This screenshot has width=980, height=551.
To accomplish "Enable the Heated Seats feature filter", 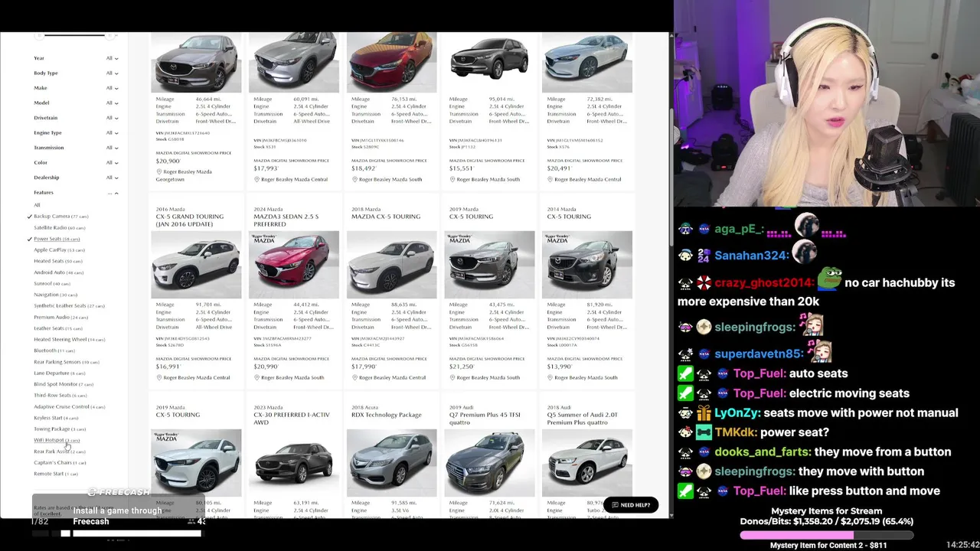I will 57,261.
